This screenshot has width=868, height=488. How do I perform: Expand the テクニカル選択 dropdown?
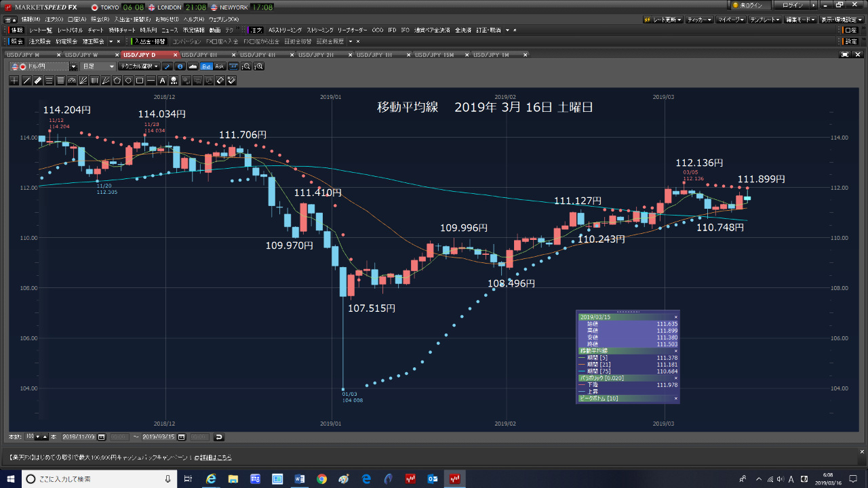pos(138,66)
